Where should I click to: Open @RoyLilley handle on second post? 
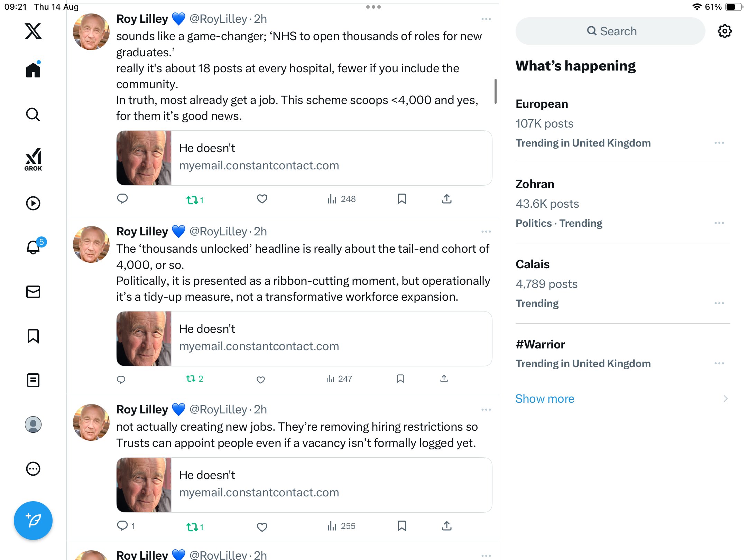pyautogui.click(x=219, y=232)
